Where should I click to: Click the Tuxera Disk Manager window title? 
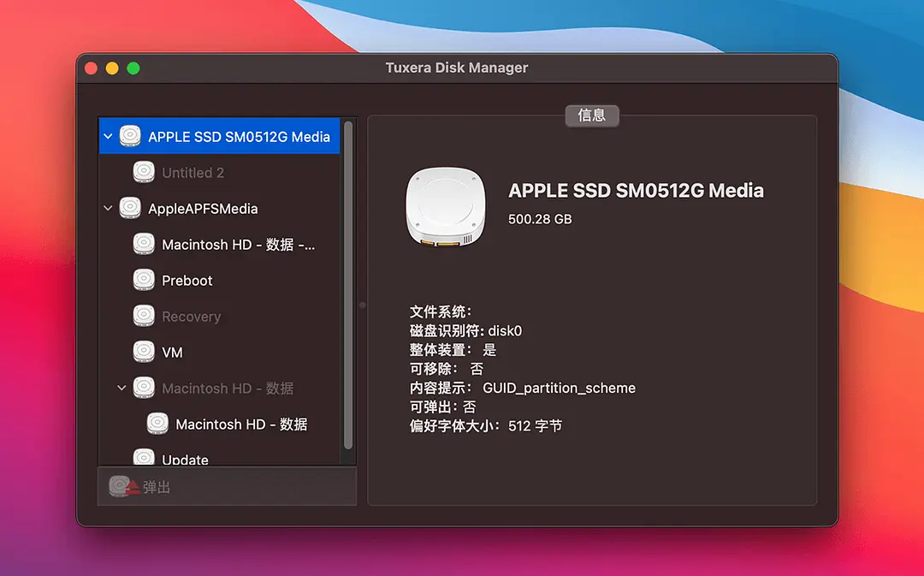(457, 68)
